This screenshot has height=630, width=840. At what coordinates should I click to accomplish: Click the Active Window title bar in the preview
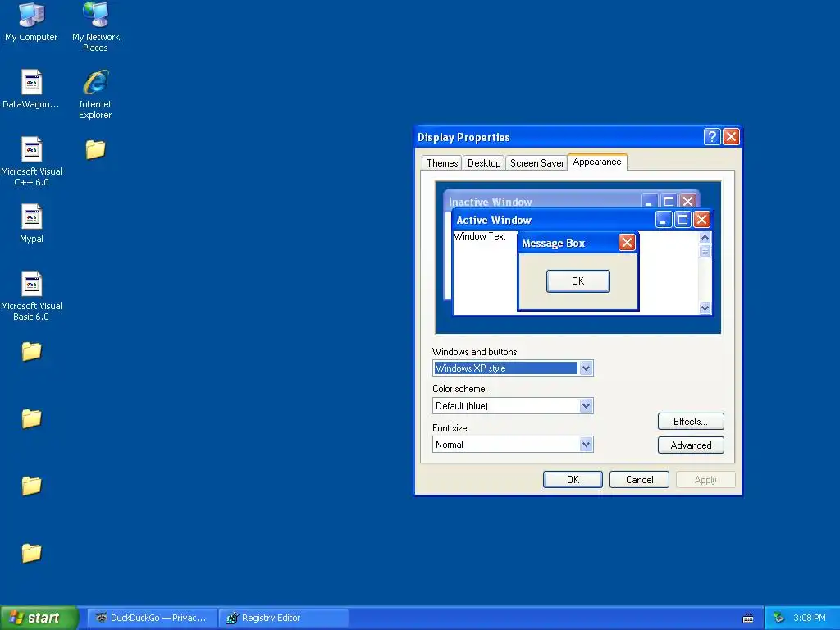[583, 220]
